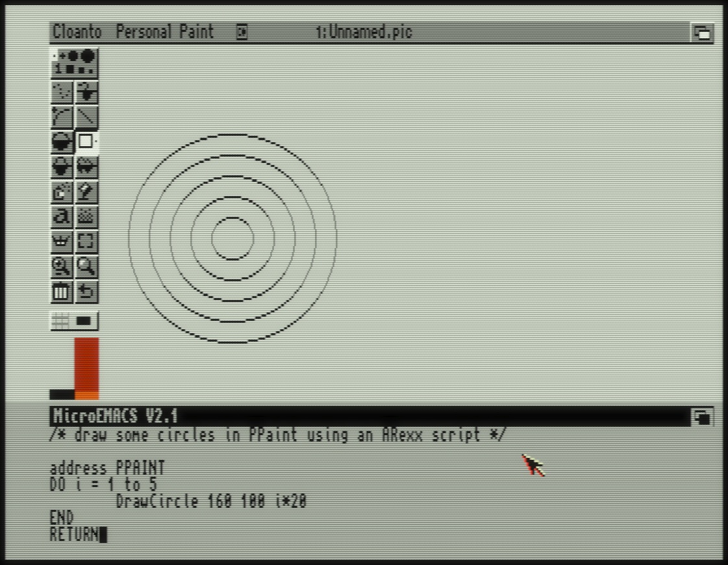Viewport: 728px width, 565px height.
Task: Select the Ellipse tool above the spray can
Action: [62, 167]
